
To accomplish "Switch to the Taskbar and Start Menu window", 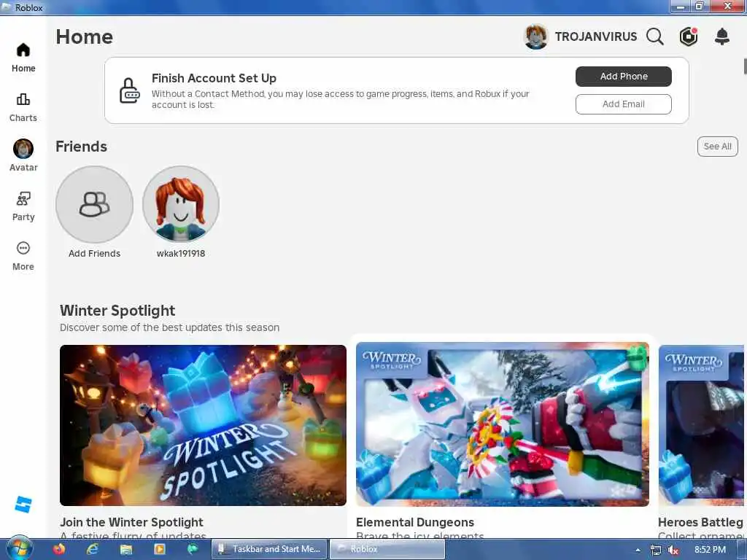I will coord(270,549).
